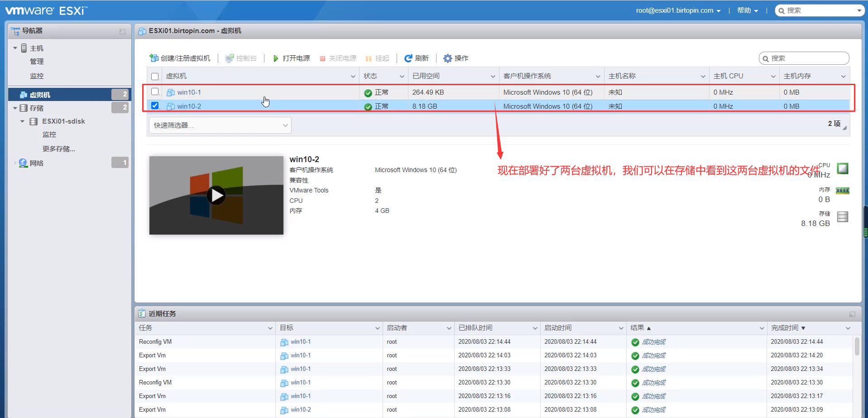Viewport: 868px width, 418px height.
Task: Minimize the navigator panel
Action: point(122,31)
